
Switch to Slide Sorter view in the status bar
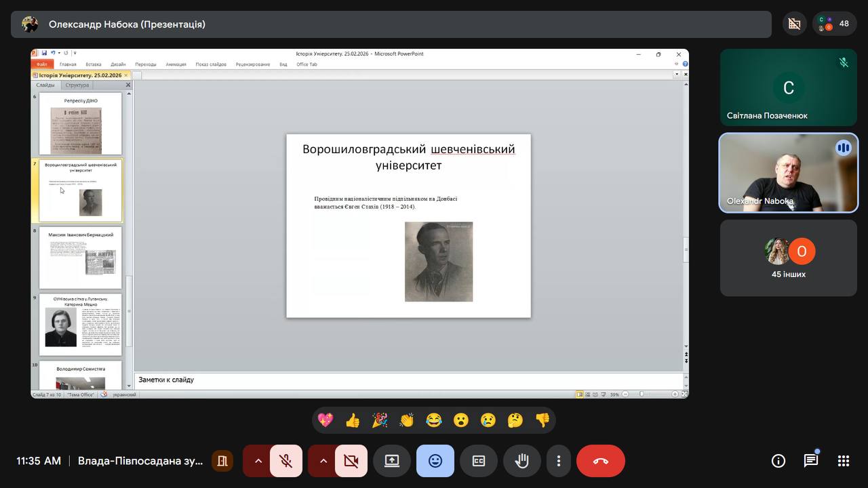point(587,394)
